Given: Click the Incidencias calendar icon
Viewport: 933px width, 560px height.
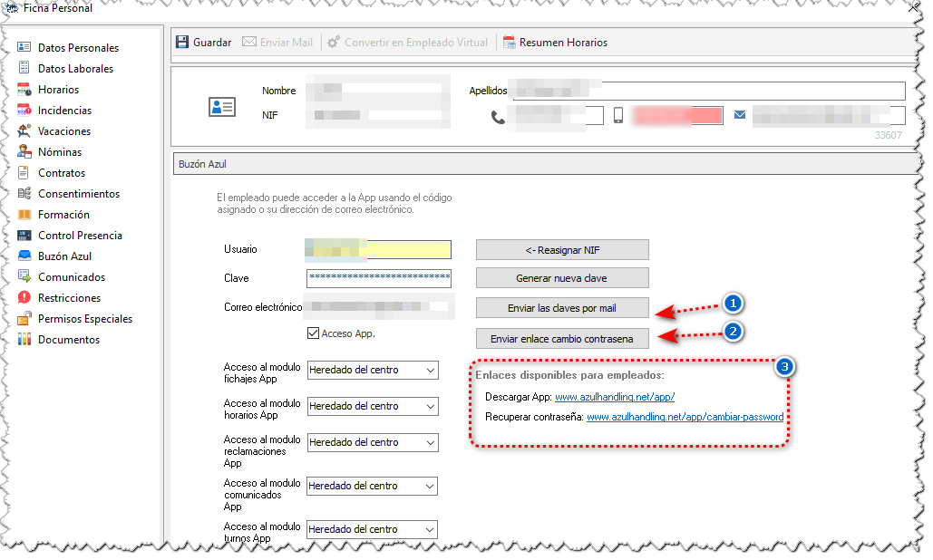Looking at the screenshot, I should [x=24, y=110].
